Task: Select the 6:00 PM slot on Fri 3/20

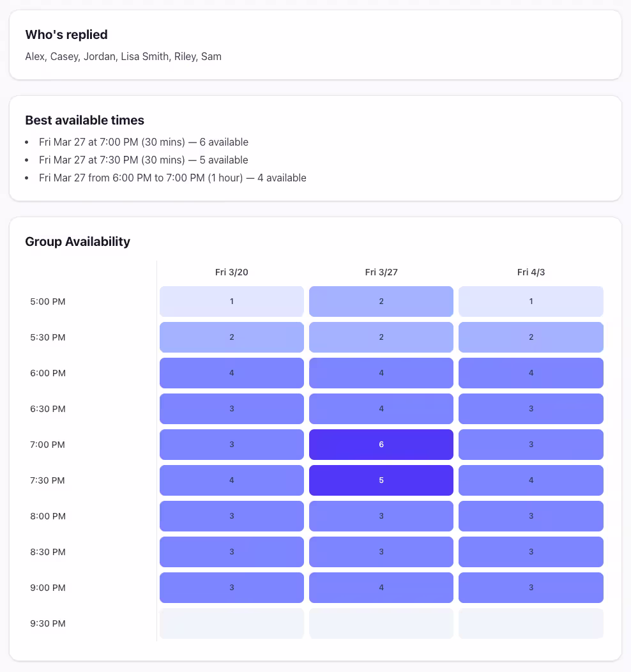Action: [x=231, y=372]
